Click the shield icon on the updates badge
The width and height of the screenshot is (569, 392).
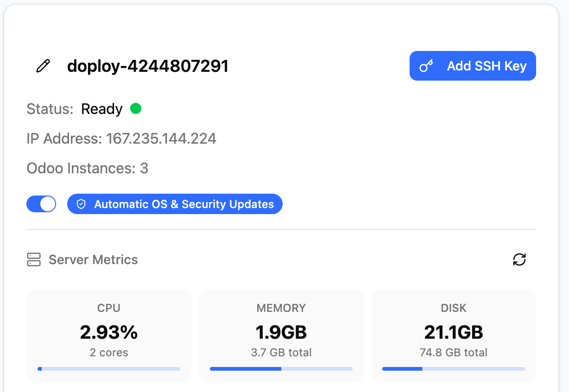81,204
